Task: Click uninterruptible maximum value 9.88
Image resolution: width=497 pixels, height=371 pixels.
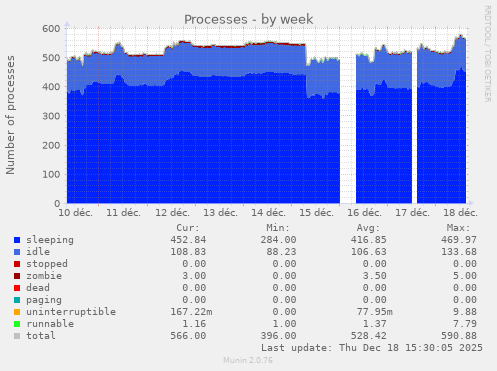Action: 465,312
